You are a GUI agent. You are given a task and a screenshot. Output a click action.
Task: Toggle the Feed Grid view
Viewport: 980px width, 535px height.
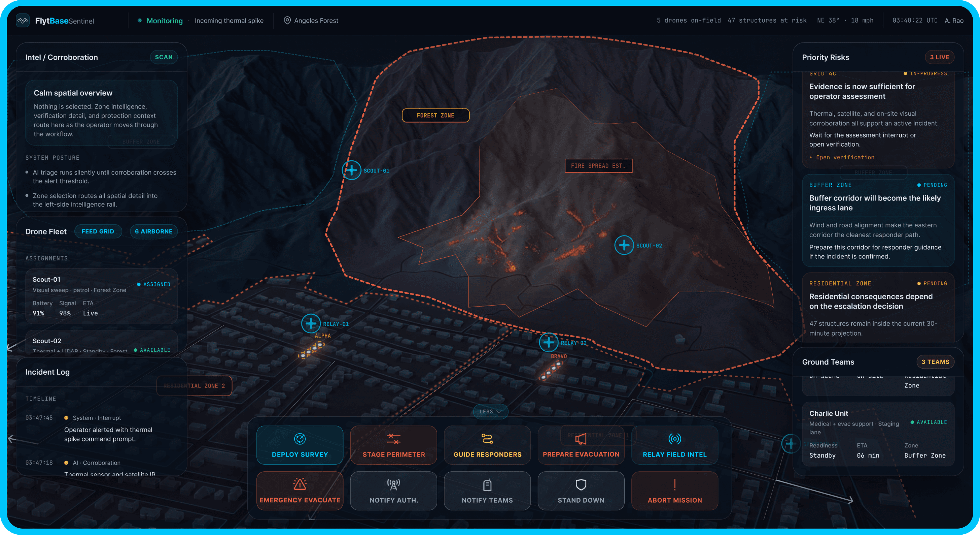[98, 231]
